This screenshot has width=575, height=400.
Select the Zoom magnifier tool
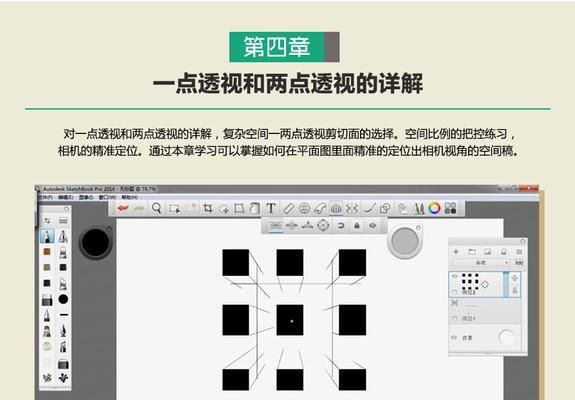[157, 208]
